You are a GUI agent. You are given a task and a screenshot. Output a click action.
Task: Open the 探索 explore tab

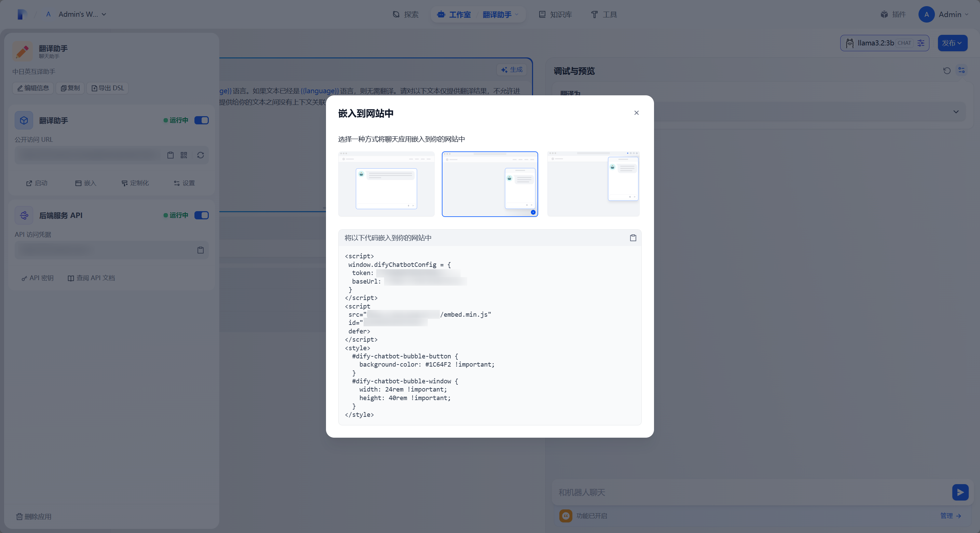click(406, 14)
